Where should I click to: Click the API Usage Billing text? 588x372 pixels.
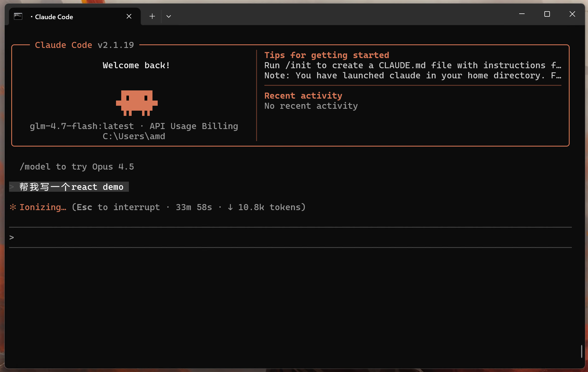coord(194,126)
